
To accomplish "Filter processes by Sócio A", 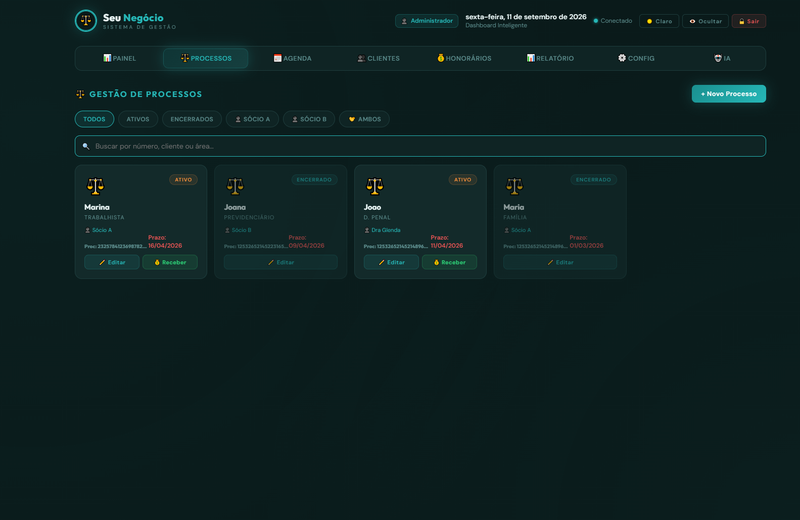I will 253,119.
